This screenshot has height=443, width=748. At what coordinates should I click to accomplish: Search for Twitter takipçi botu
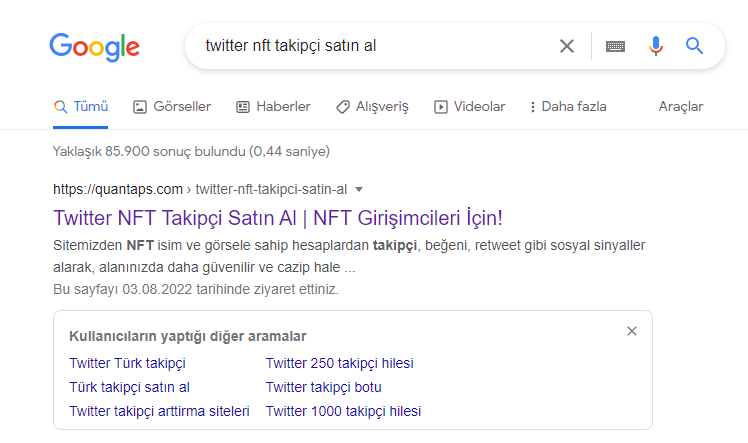pyautogui.click(x=323, y=387)
